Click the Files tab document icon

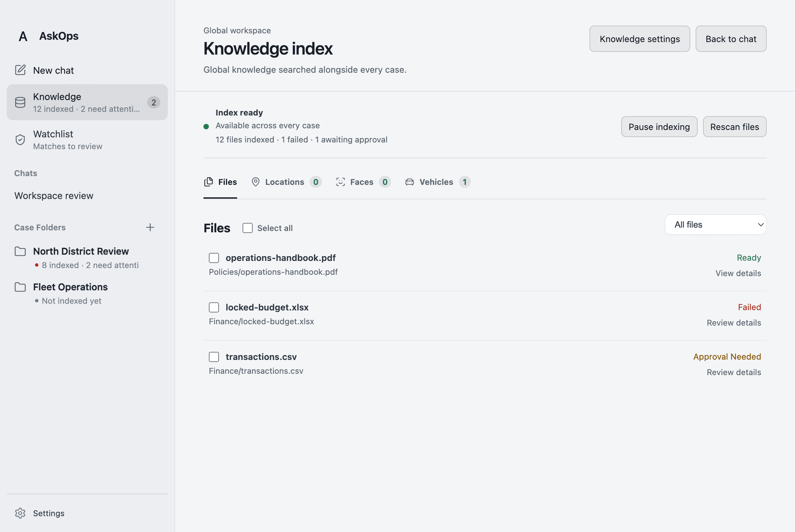click(x=209, y=182)
